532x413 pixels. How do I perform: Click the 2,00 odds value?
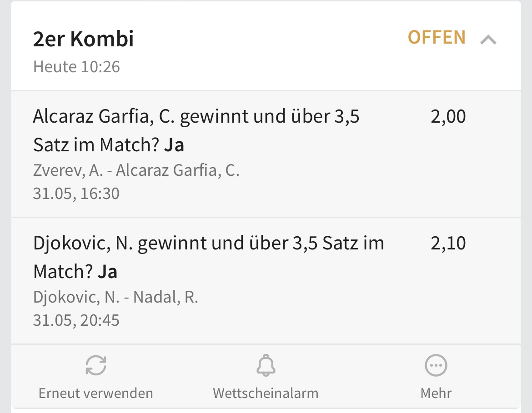click(x=448, y=117)
